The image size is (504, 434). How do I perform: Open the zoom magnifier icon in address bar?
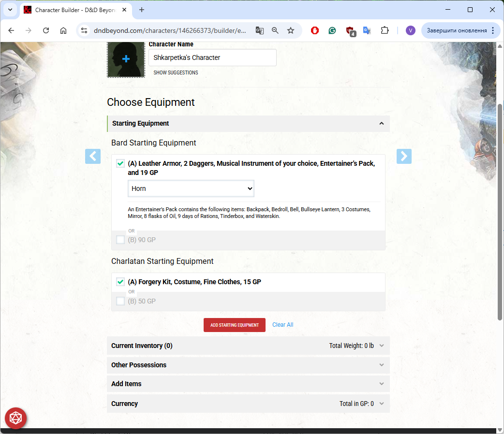coord(275,30)
